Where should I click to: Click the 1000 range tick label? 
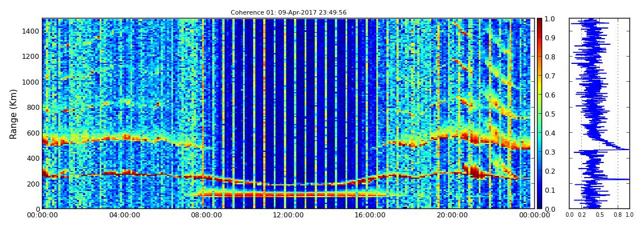(31, 82)
